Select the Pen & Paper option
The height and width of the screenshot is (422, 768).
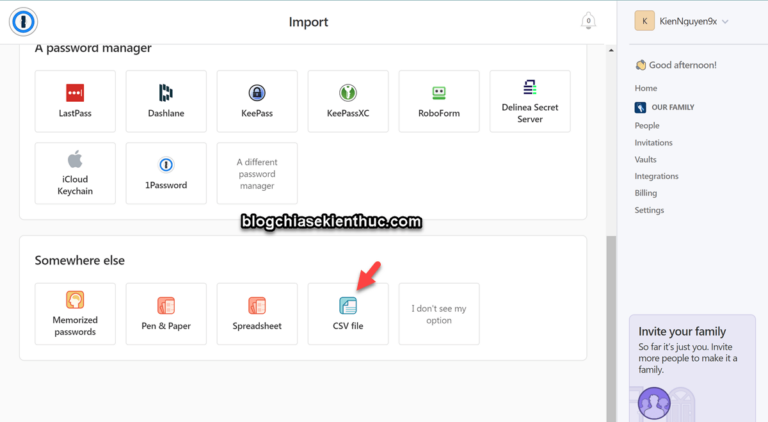(x=166, y=314)
